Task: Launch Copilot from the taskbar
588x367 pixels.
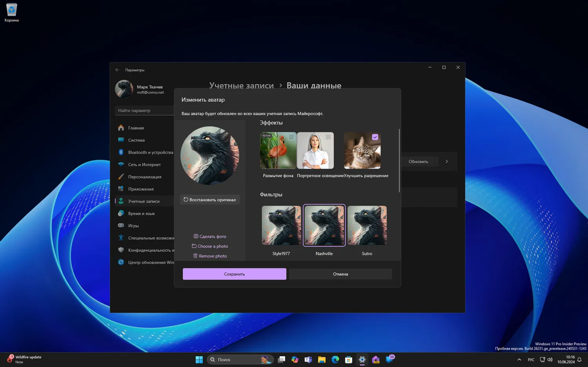Action: pyautogui.click(x=295, y=360)
